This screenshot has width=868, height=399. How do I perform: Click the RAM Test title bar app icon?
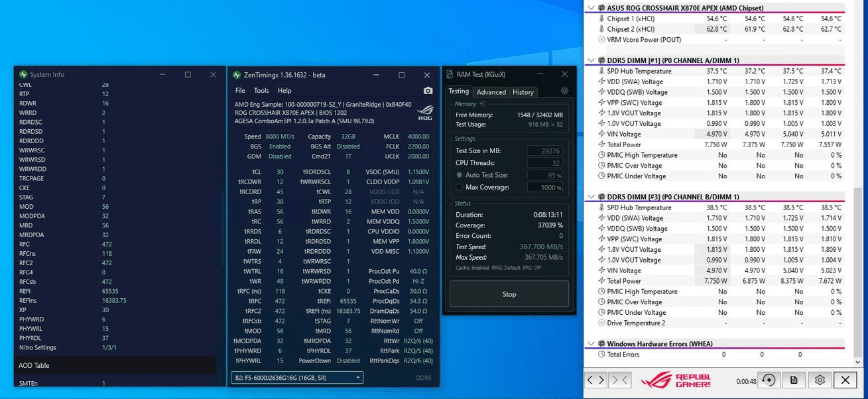[x=450, y=74]
